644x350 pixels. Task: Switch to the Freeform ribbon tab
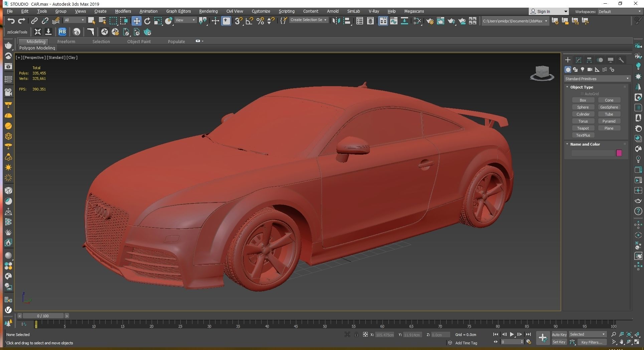point(66,41)
